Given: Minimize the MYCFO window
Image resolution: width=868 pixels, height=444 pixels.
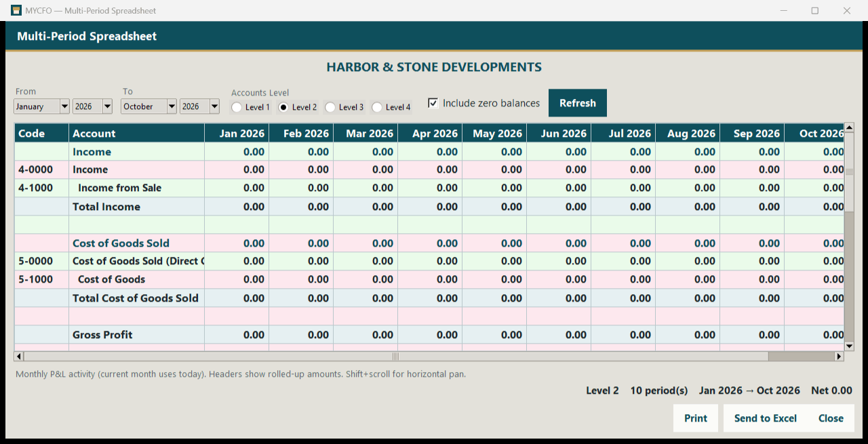Looking at the screenshot, I should pos(783,10).
